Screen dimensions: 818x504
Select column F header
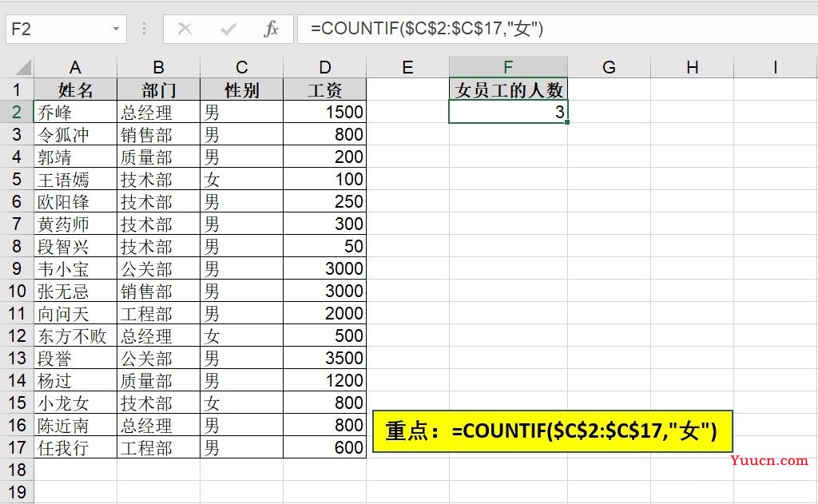tap(508, 67)
